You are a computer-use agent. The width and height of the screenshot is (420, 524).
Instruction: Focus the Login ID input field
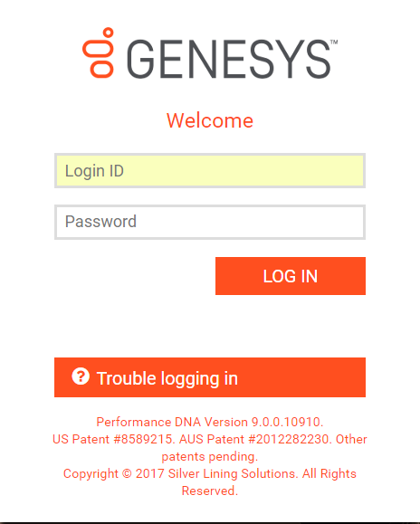[x=210, y=171]
